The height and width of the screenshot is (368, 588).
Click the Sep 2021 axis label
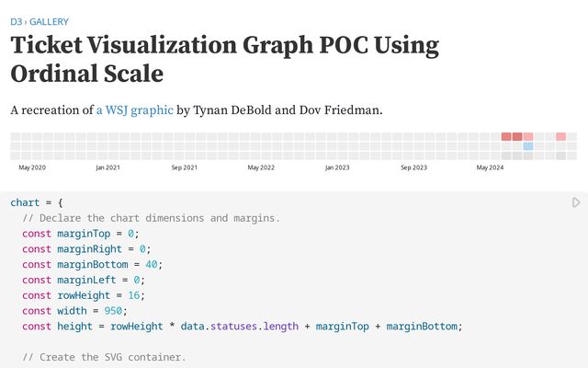click(x=185, y=168)
